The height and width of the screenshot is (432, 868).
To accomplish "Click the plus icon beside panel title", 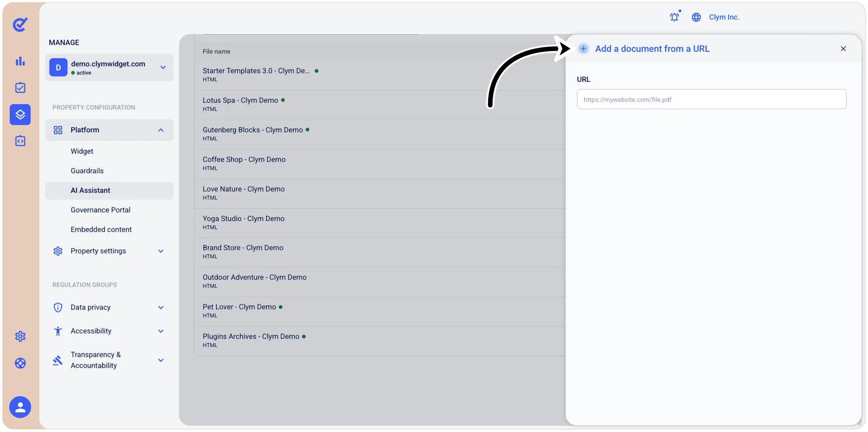I will 584,49.
